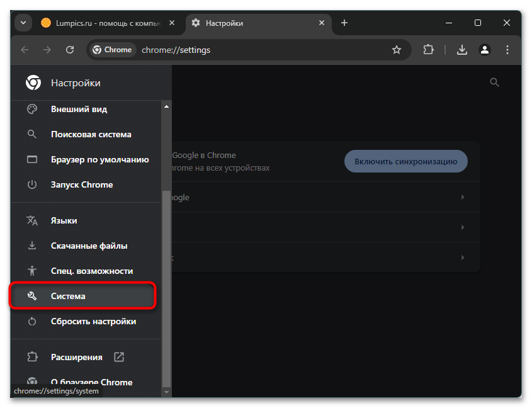532x408 pixels.
Task: Click sidebar scrollbar up arrow
Action: coord(166,107)
